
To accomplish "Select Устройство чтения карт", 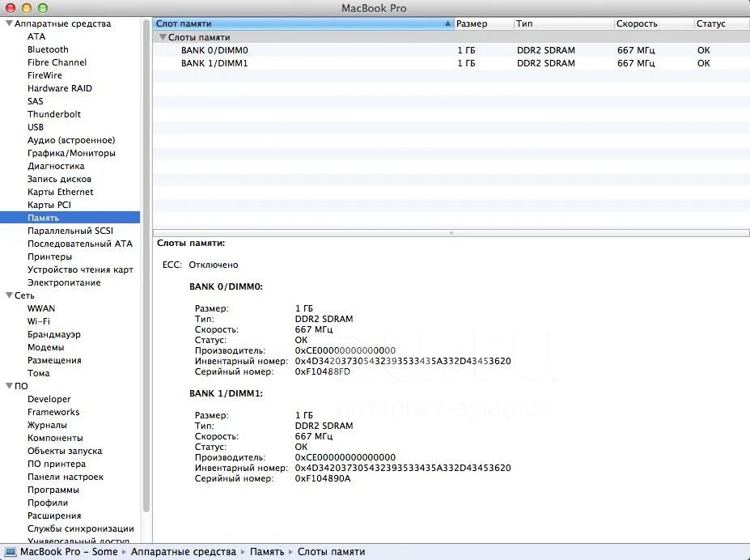I will pyautogui.click(x=80, y=269).
